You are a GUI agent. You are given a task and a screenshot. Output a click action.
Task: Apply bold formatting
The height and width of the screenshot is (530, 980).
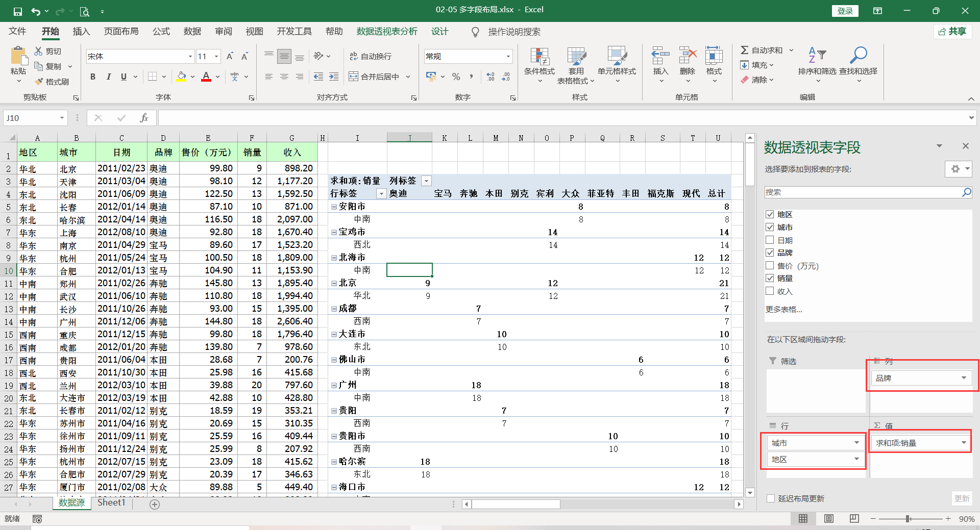point(92,77)
